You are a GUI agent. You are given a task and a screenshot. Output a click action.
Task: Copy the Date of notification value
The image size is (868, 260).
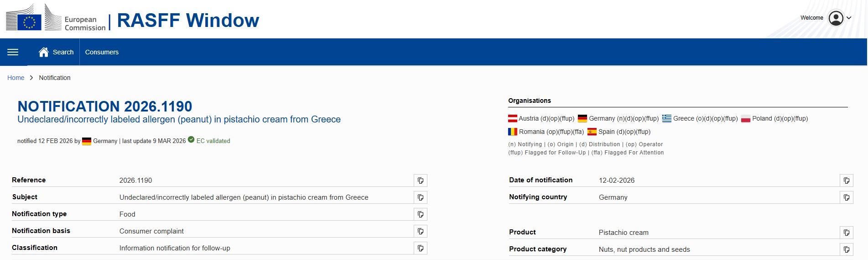[x=846, y=180]
